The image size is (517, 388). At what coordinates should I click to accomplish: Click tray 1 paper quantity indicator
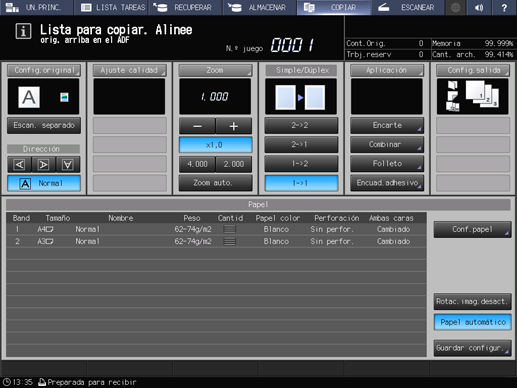click(x=230, y=229)
